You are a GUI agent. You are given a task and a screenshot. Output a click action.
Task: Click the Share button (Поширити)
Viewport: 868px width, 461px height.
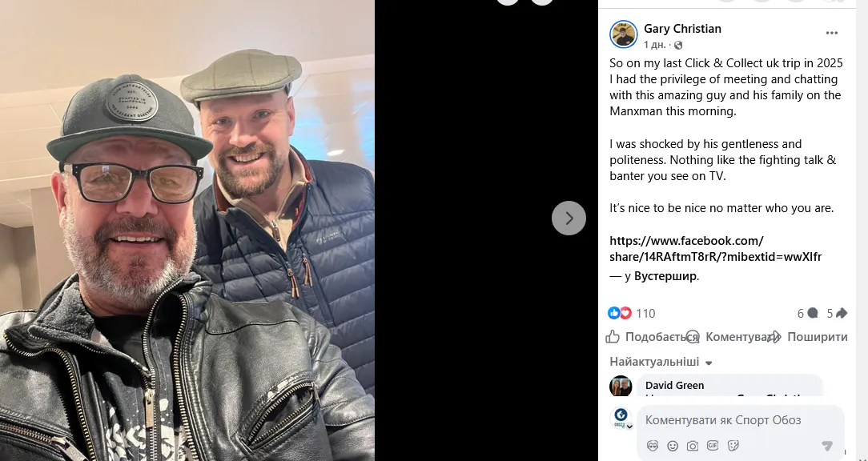pyautogui.click(x=807, y=337)
